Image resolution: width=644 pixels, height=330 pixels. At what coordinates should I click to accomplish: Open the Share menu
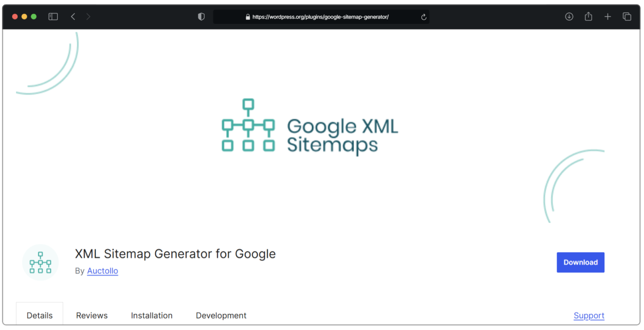(x=588, y=16)
